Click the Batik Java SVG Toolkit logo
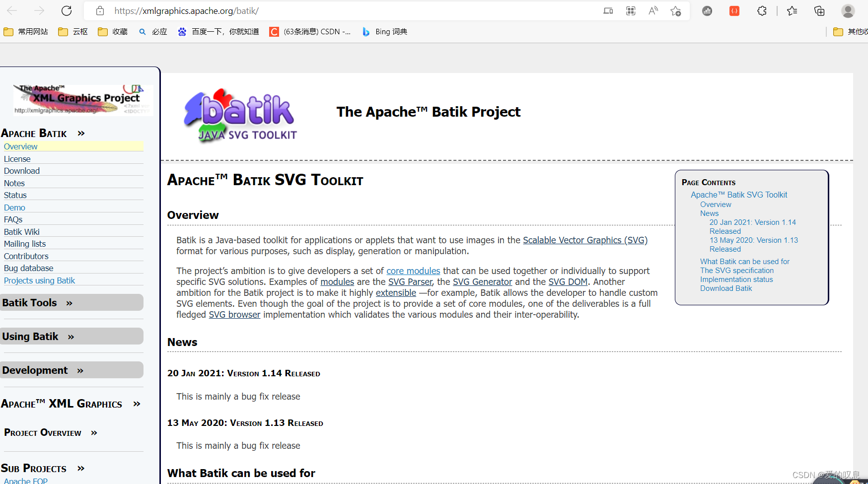Viewport: 868px width, 484px height. (240, 116)
